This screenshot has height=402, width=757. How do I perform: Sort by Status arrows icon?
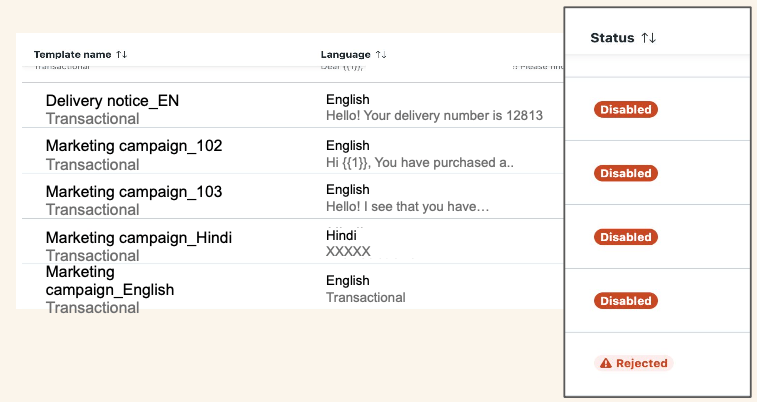[x=648, y=38]
